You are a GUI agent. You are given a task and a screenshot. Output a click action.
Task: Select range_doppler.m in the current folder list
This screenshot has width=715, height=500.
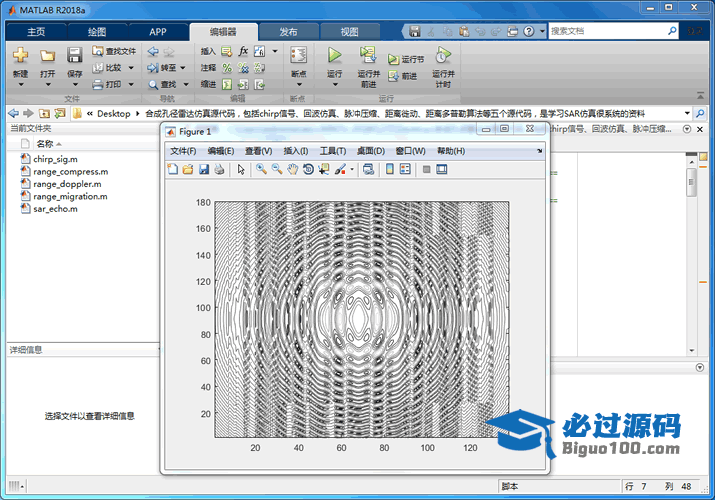coord(67,184)
